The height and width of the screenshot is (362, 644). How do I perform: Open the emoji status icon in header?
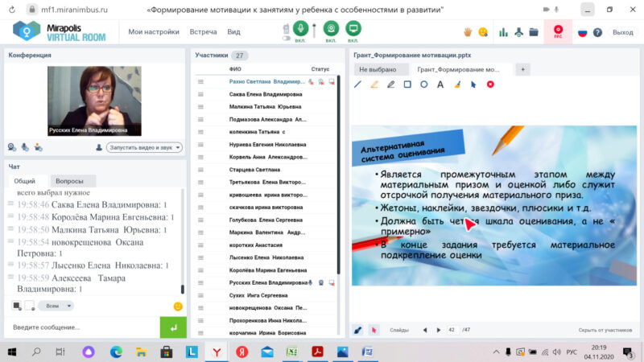[x=483, y=32]
